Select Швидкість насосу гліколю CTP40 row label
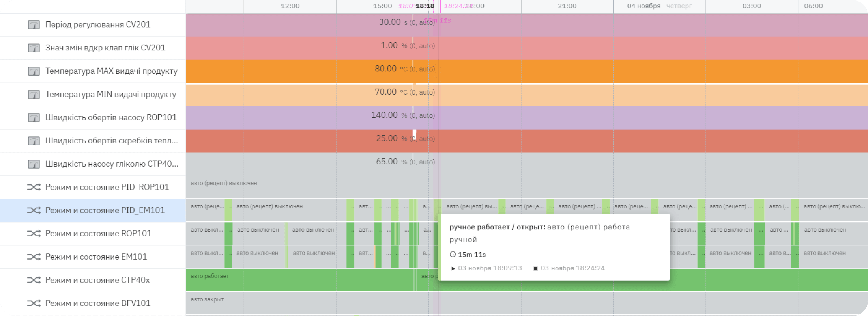 112,164
